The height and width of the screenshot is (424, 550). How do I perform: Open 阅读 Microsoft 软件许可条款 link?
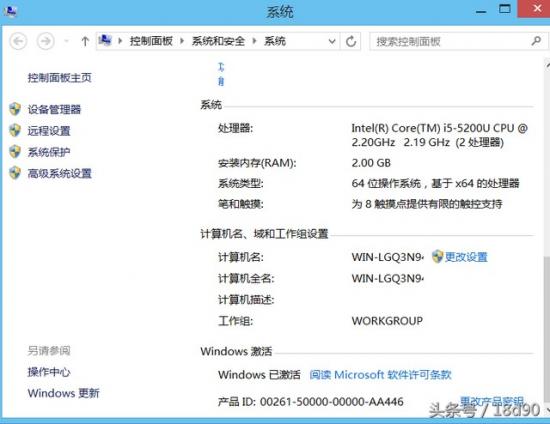coord(381,375)
